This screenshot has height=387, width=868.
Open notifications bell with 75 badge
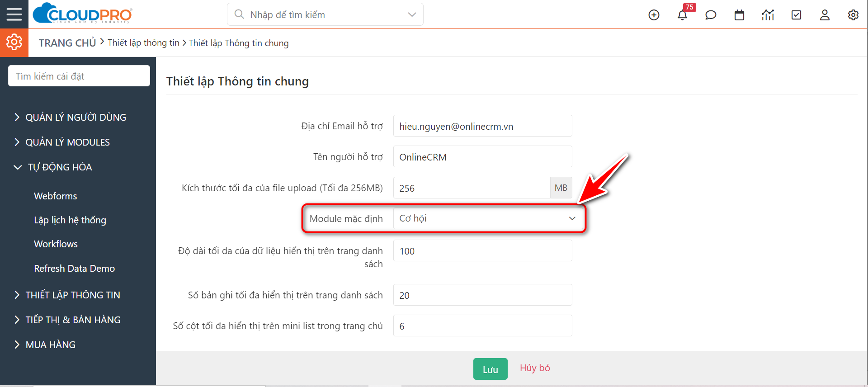pyautogui.click(x=683, y=15)
